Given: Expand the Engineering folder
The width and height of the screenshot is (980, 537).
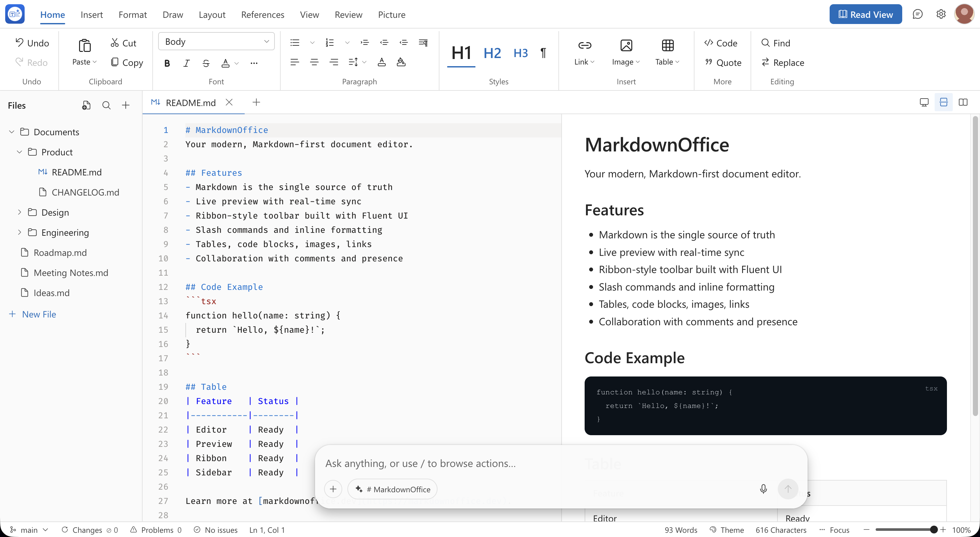Looking at the screenshot, I should point(19,232).
